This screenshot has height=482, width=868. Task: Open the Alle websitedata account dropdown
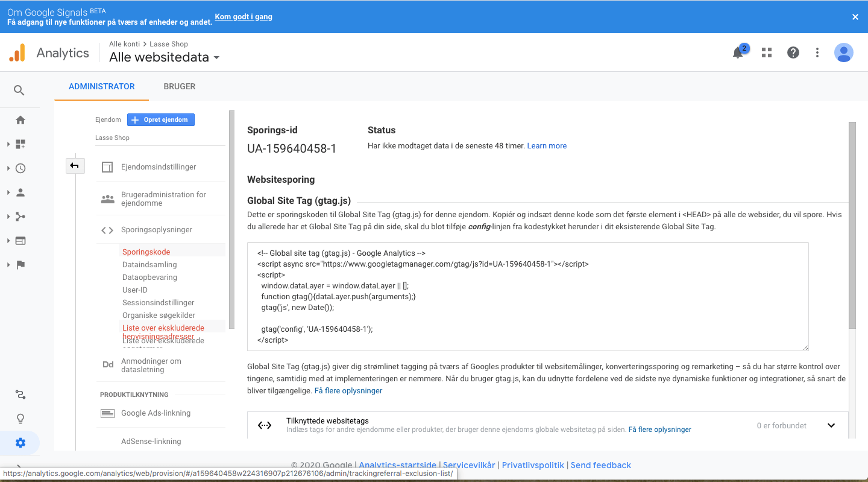tap(165, 57)
